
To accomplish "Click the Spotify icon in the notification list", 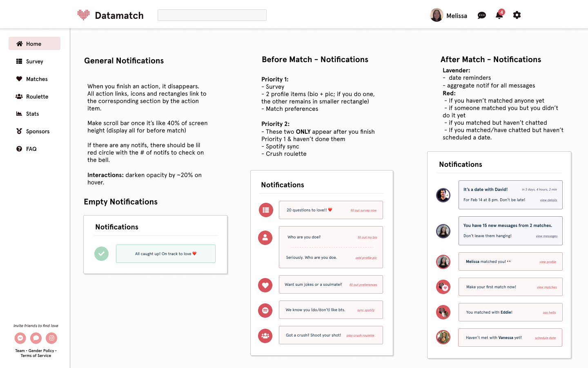I will click(265, 310).
